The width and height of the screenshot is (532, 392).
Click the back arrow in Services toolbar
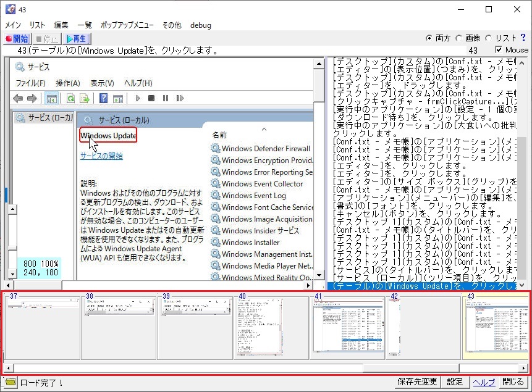click(18, 98)
